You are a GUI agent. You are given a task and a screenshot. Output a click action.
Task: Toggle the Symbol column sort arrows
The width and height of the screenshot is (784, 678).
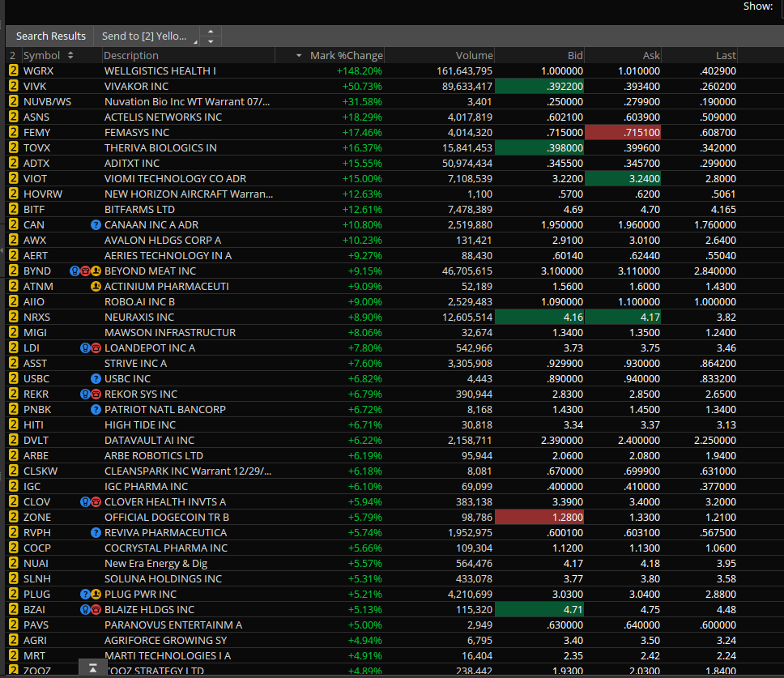coord(70,56)
